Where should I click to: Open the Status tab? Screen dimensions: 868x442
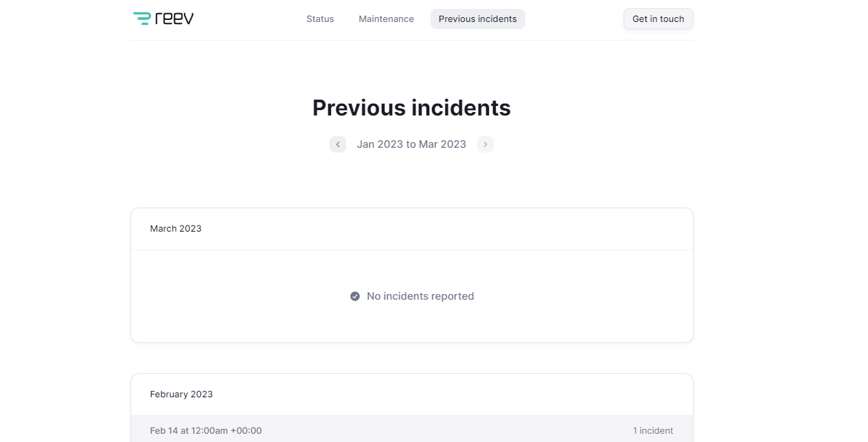[x=320, y=19]
